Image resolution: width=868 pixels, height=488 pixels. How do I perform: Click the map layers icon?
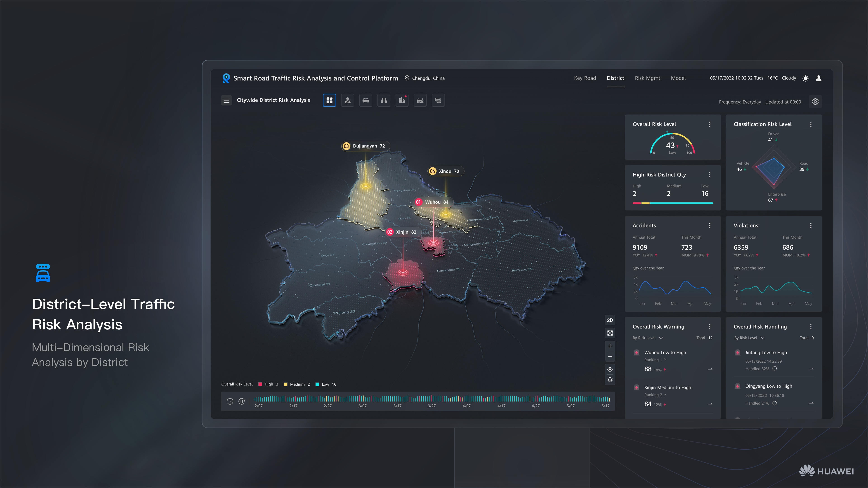point(610,380)
